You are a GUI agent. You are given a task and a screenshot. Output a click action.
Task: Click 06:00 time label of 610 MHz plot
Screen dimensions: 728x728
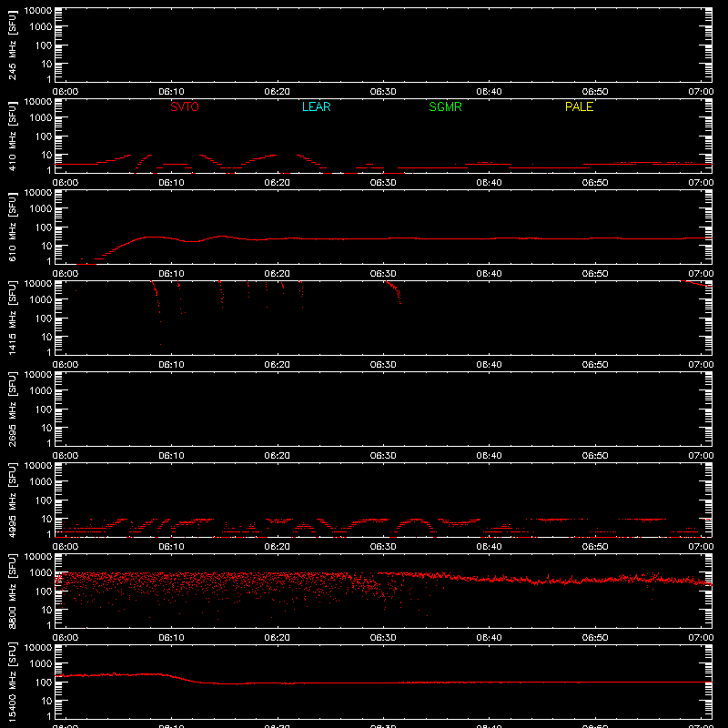pos(66,274)
